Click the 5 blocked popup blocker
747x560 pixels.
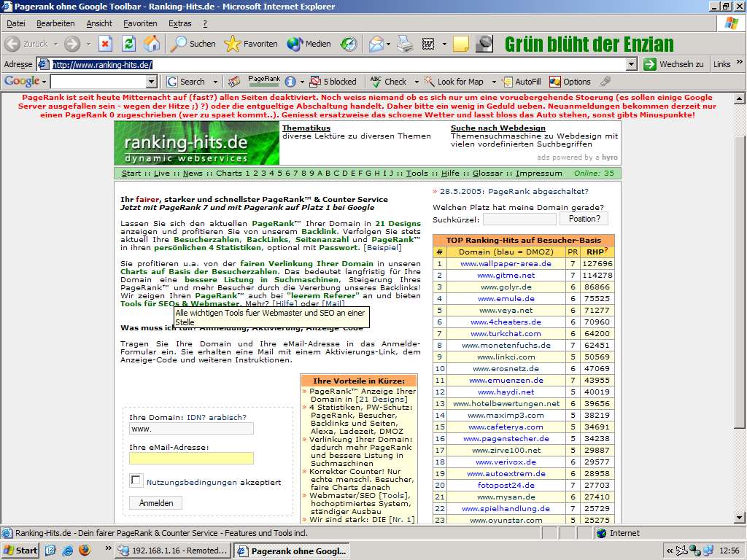click(333, 82)
